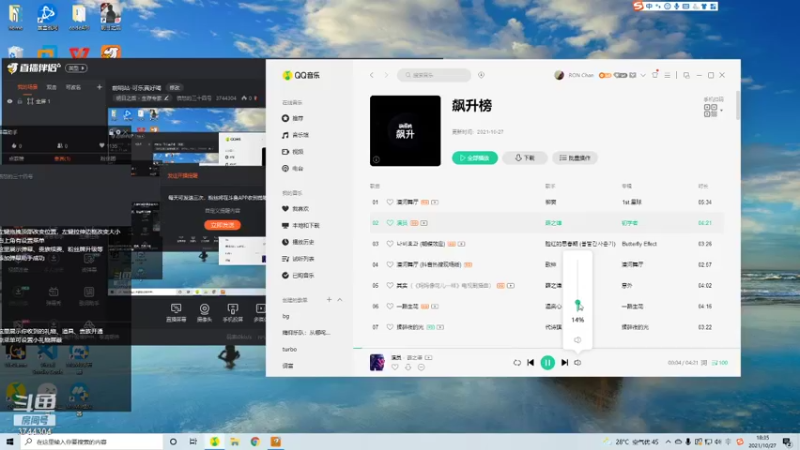Open the 推荐 recommend sidebar item
This screenshot has height=450, width=800.
tap(293, 118)
